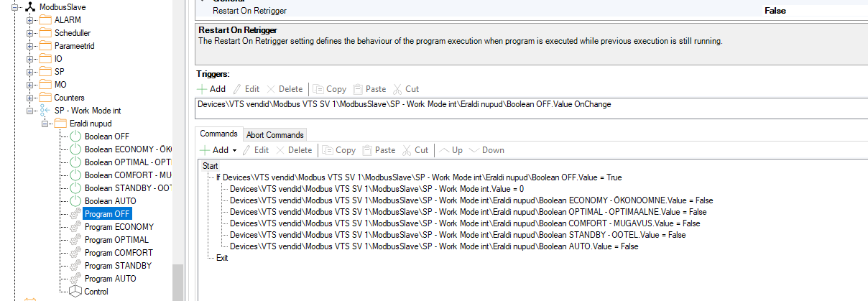This screenshot has width=868, height=301.
Task: Click the ALARM folder icon
Action: pyautogui.click(x=45, y=20)
